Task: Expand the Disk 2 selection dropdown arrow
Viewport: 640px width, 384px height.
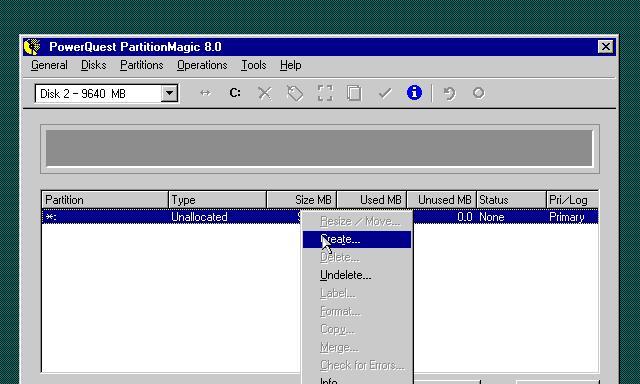Action: coord(169,93)
